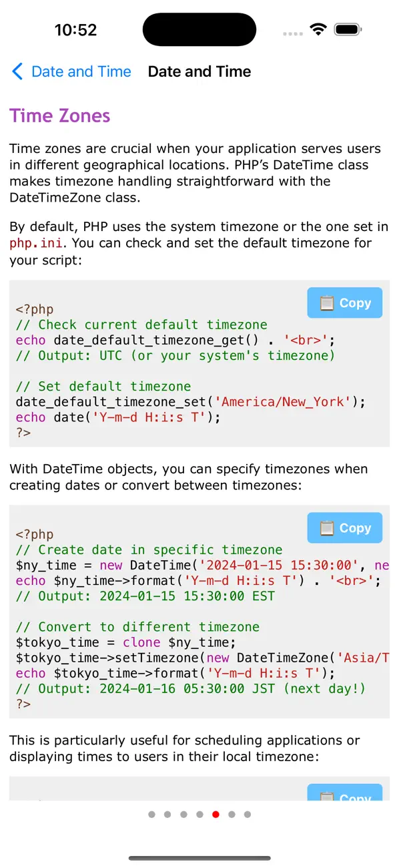Viewport: 399px width, 868px height.
Task: Select the red active page indicator dot
Action: click(x=216, y=815)
